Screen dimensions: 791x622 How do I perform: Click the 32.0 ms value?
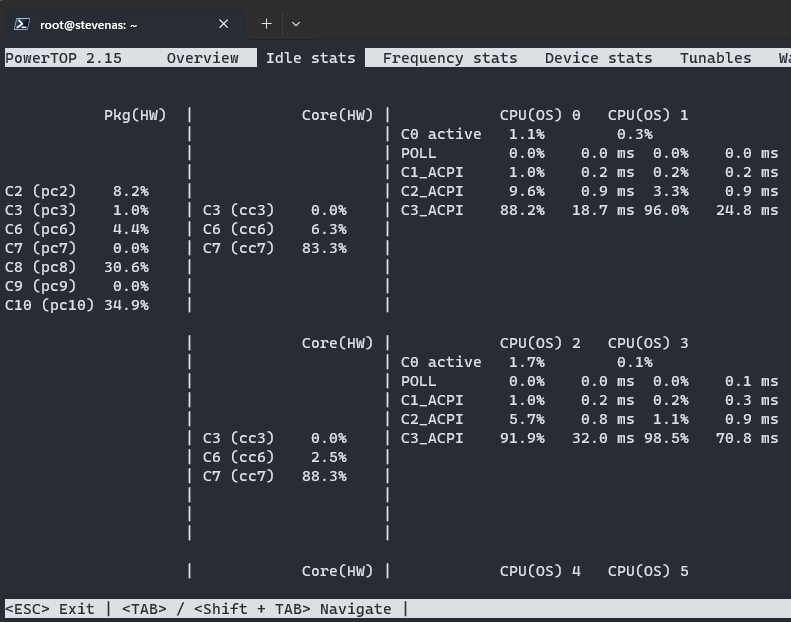(x=603, y=438)
